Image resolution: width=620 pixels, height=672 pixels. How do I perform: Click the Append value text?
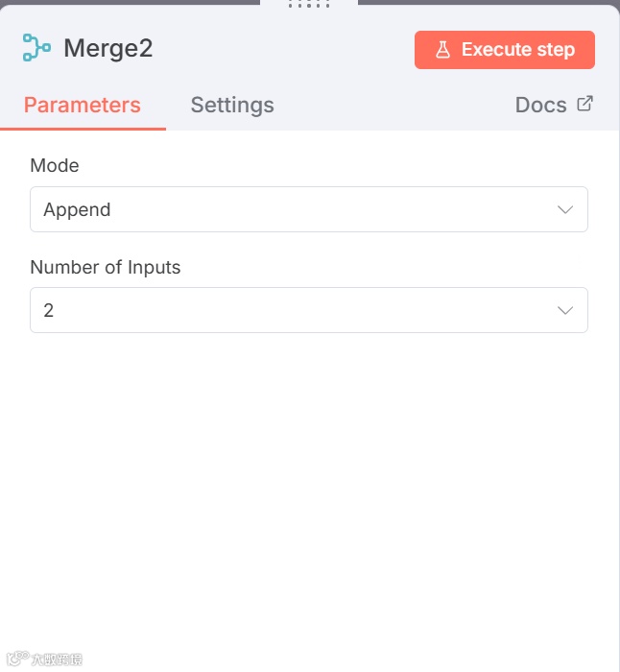click(77, 209)
